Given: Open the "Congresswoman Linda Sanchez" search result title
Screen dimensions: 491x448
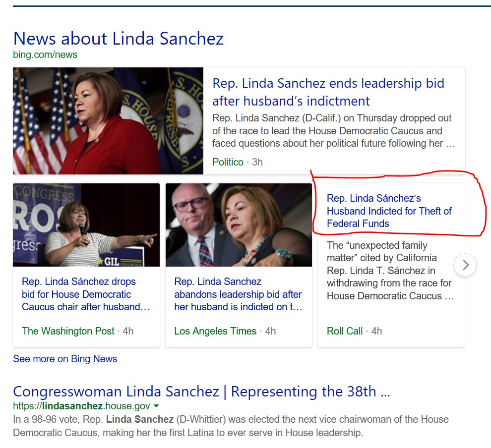Looking at the screenshot, I should pos(201,392).
